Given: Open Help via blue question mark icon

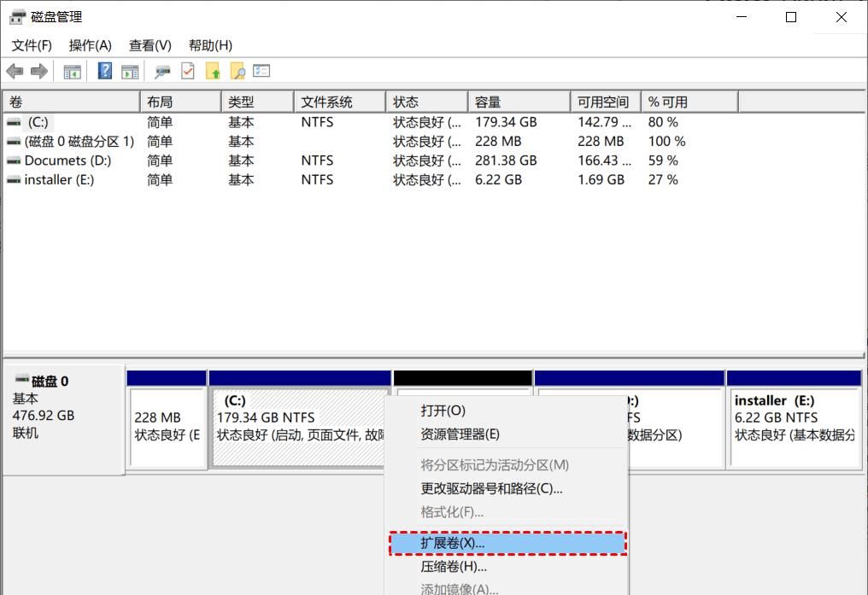Looking at the screenshot, I should (x=105, y=72).
